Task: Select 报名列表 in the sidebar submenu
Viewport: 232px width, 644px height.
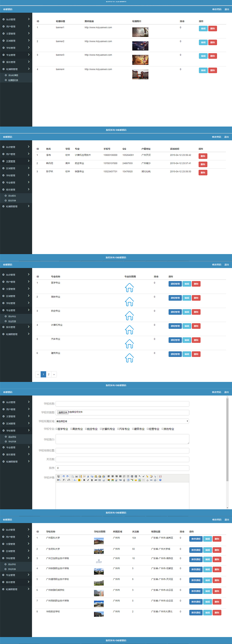Action: (12, 201)
